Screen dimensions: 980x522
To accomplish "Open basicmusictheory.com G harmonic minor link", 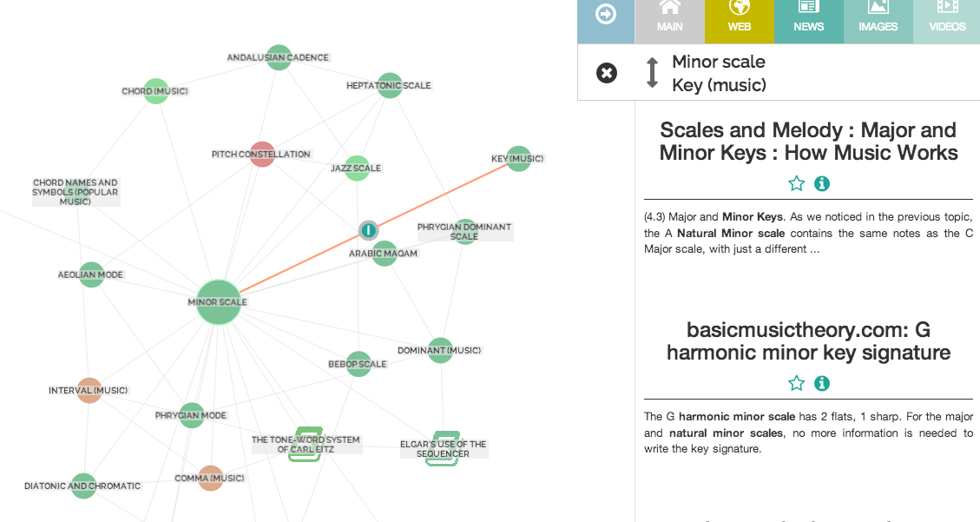I will tap(808, 341).
